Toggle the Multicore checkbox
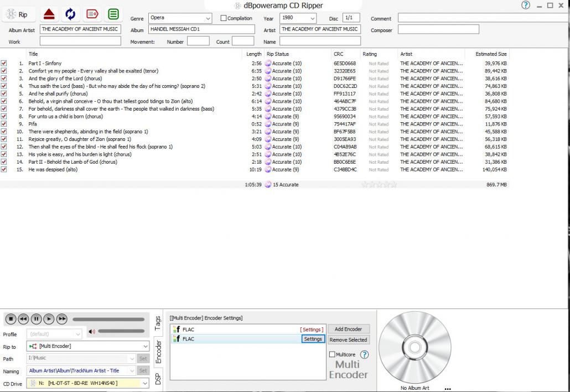 (x=332, y=354)
